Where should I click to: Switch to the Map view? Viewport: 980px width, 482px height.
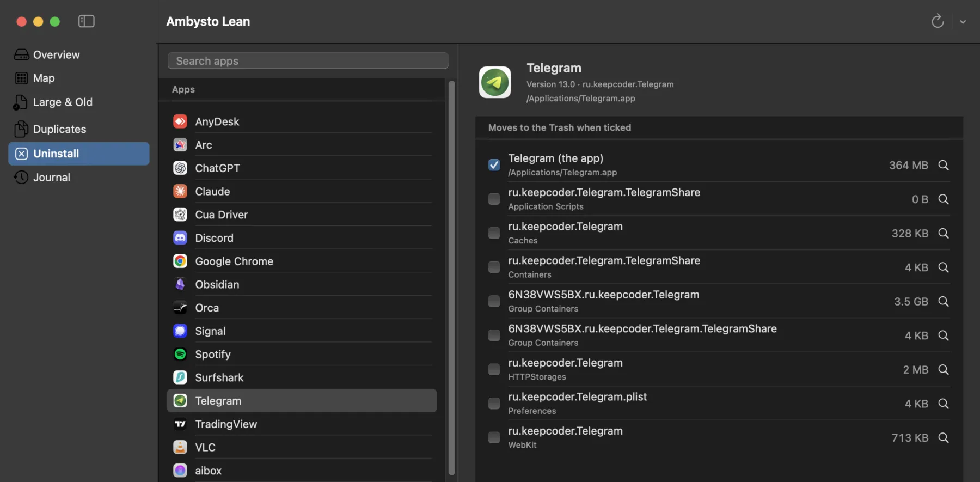(79, 78)
